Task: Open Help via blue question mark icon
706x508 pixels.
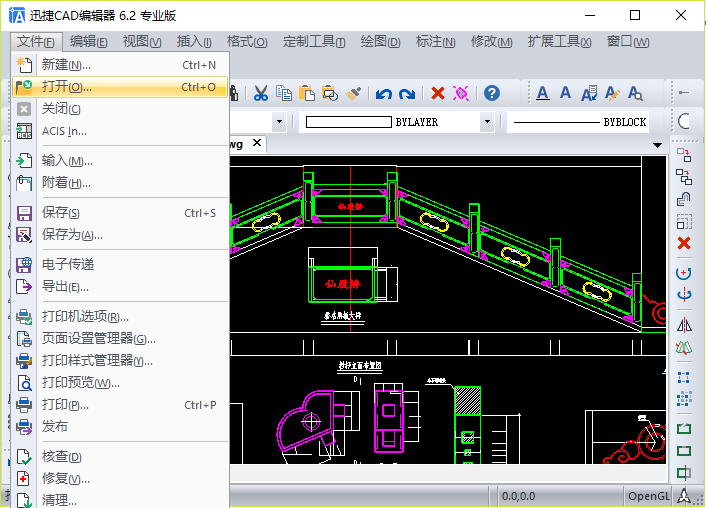Action: [x=492, y=93]
